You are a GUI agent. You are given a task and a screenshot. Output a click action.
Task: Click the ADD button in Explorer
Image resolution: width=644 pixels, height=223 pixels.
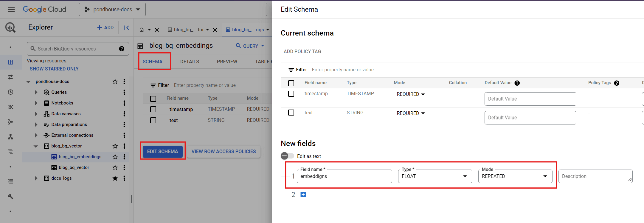tap(105, 27)
